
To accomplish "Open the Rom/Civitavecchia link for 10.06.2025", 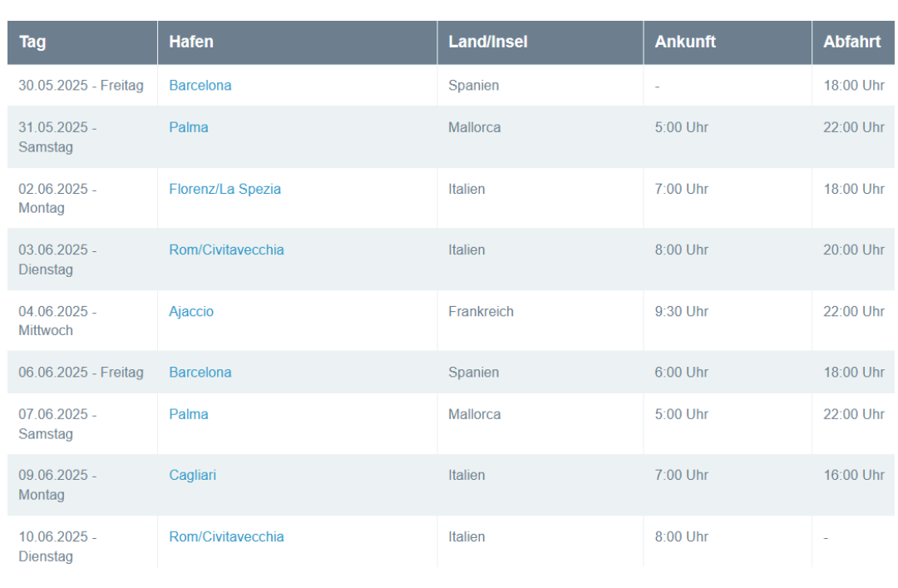I will coord(226,536).
